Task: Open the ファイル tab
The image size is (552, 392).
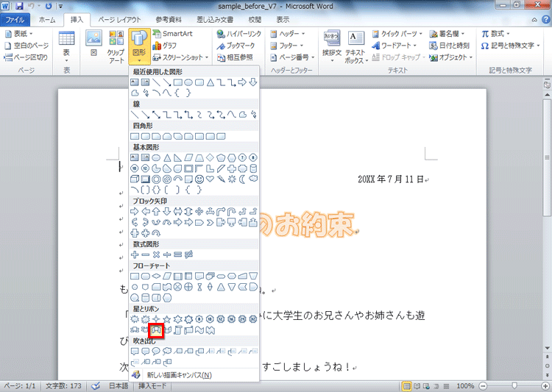Action: (x=15, y=20)
